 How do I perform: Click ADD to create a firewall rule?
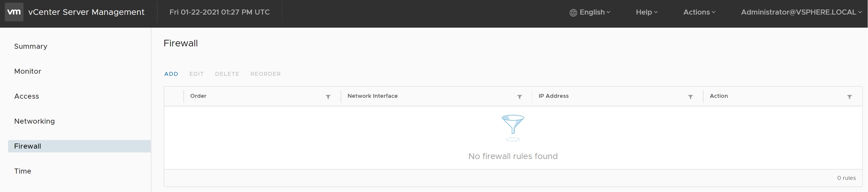coord(171,74)
